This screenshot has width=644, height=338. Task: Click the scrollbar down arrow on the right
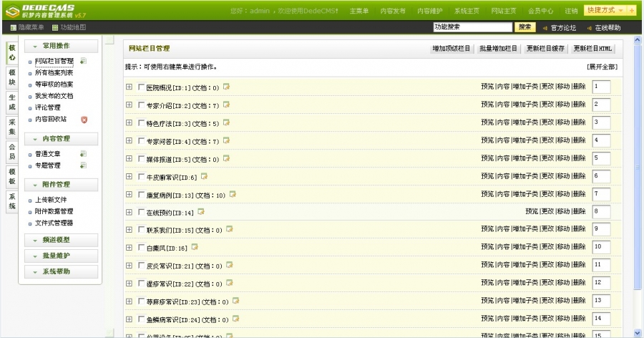pyautogui.click(x=638, y=333)
